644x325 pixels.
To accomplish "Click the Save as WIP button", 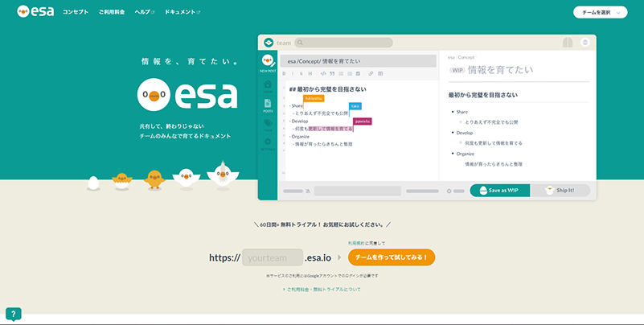I will [x=500, y=191].
